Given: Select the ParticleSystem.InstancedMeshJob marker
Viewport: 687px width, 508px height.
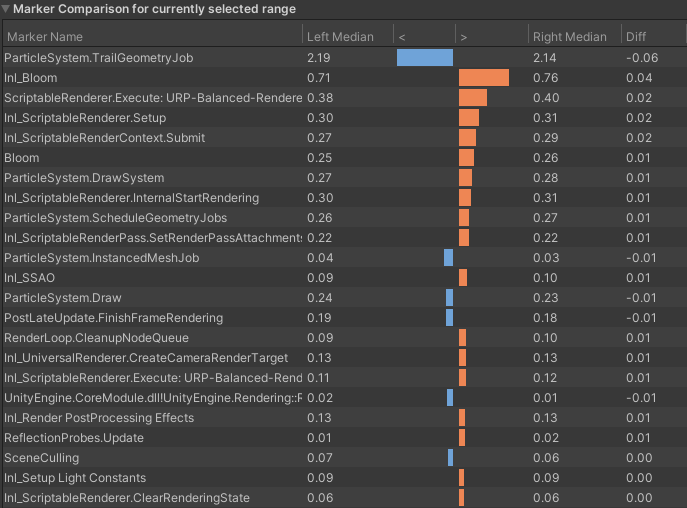Looking at the screenshot, I should pyautogui.click(x=102, y=258).
